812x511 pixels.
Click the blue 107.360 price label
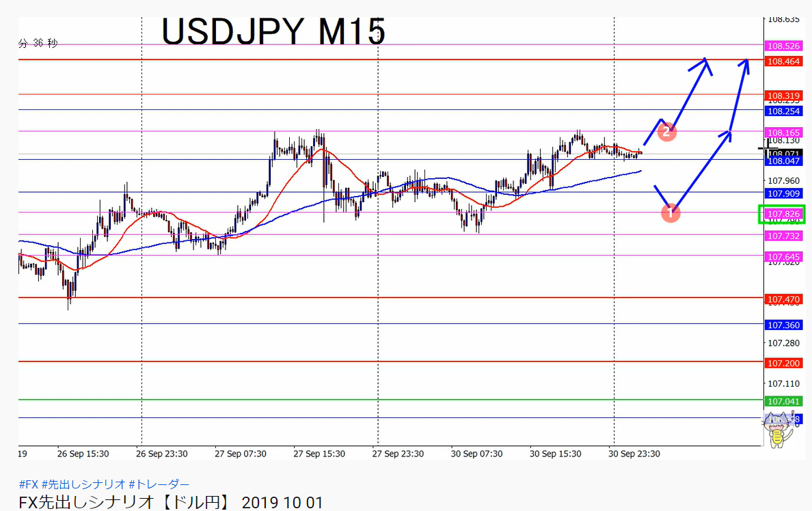point(783,325)
